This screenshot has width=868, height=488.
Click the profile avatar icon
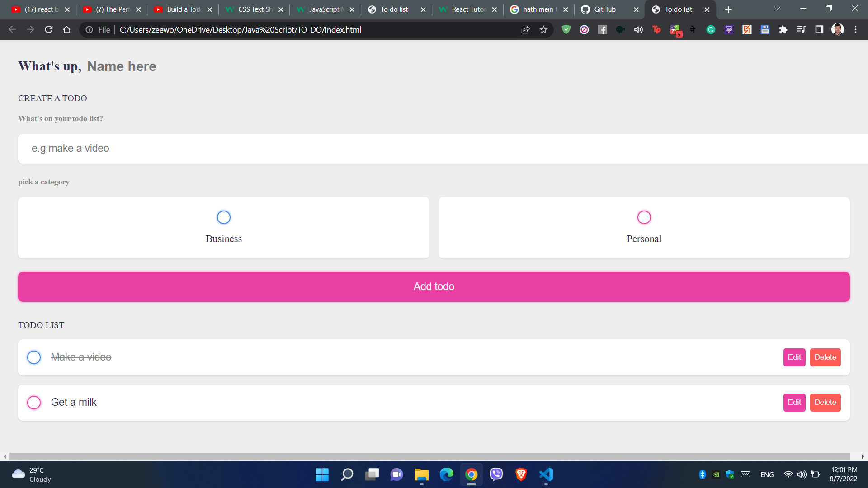pyautogui.click(x=837, y=30)
